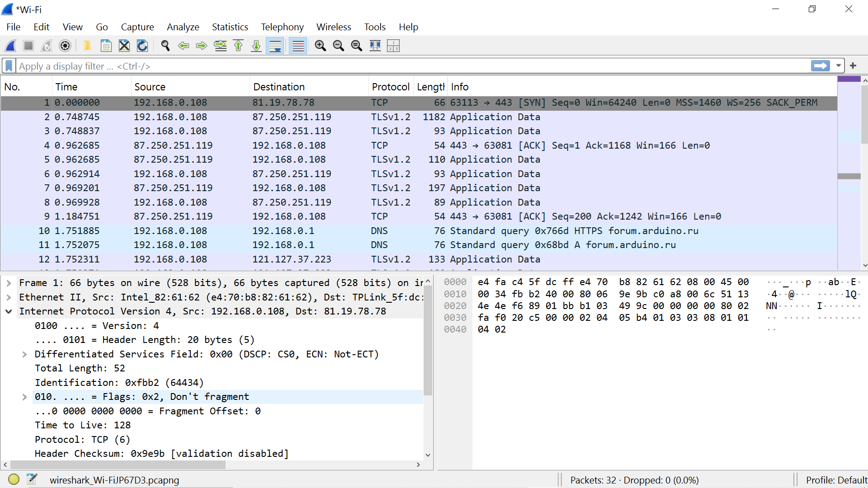Collapse Internet Protocol Version 4 node
868x488 pixels.
tap(9, 311)
